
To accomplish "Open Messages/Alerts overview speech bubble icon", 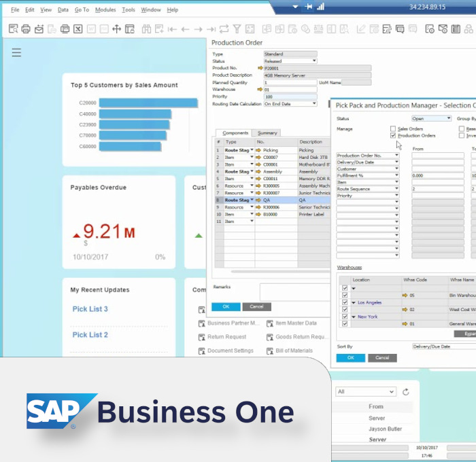I will point(400,29).
